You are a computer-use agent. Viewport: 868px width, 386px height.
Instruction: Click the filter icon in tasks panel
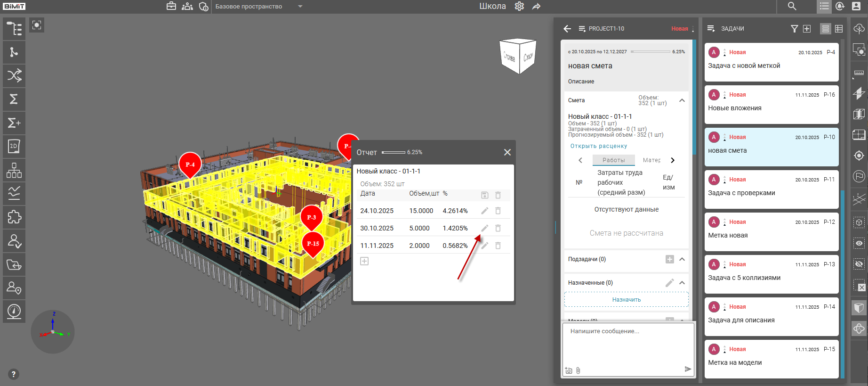tap(794, 29)
